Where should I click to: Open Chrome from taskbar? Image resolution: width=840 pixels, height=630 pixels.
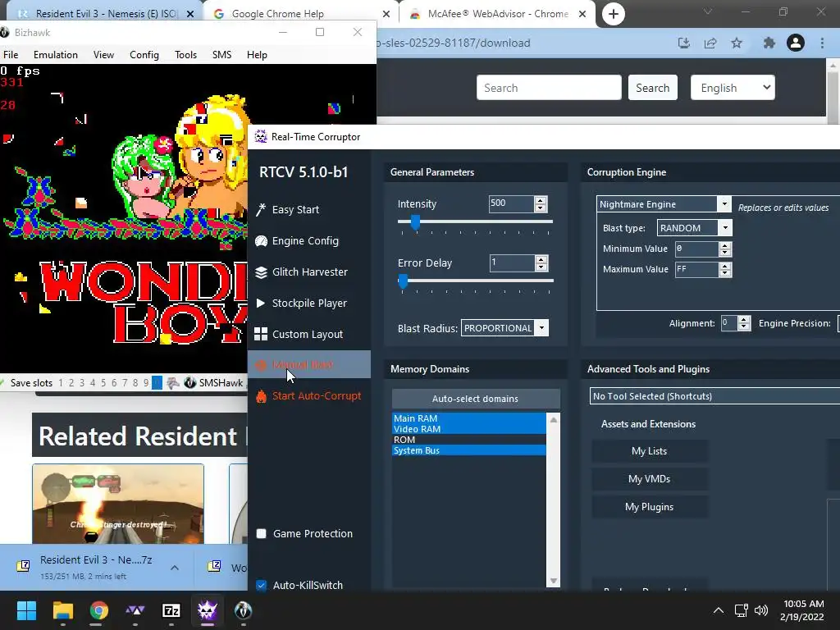(x=98, y=610)
